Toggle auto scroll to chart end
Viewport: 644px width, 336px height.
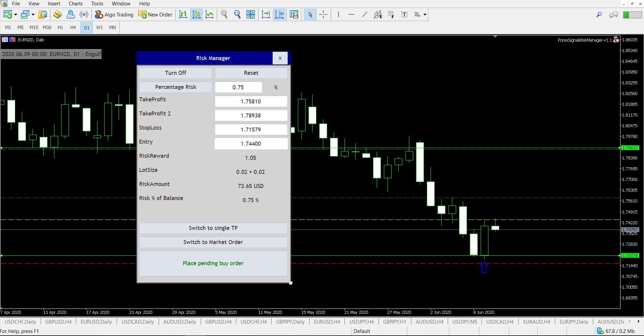(x=266, y=14)
